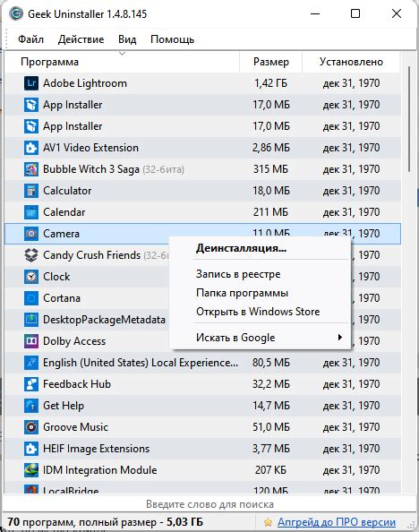Image resolution: width=419 pixels, height=532 pixels.
Task: Open the Действие menu
Action: click(81, 39)
